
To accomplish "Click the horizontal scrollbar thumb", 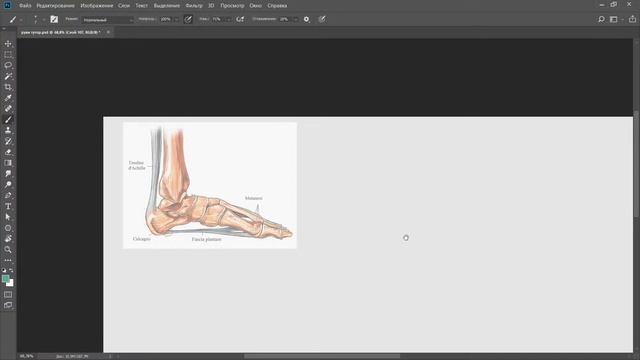I will point(322,356).
